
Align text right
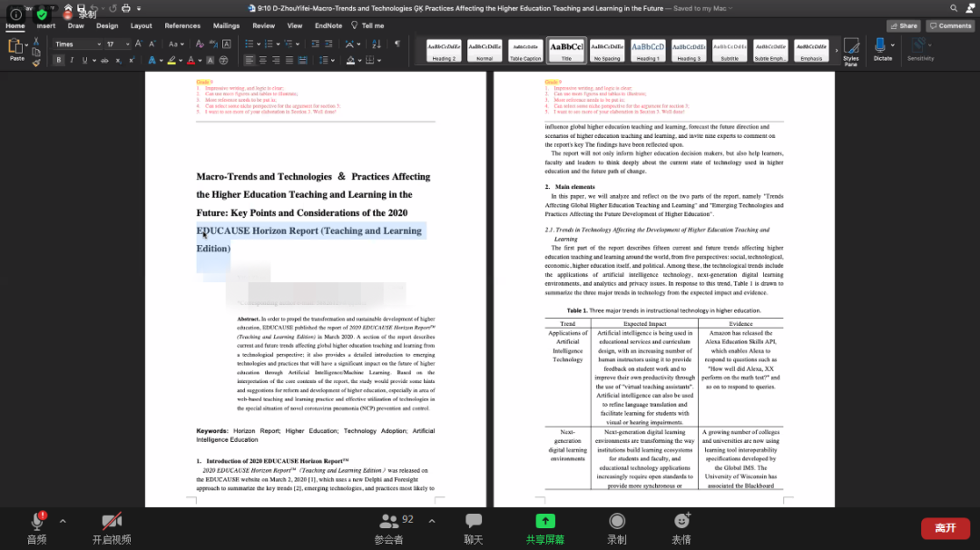(276, 61)
